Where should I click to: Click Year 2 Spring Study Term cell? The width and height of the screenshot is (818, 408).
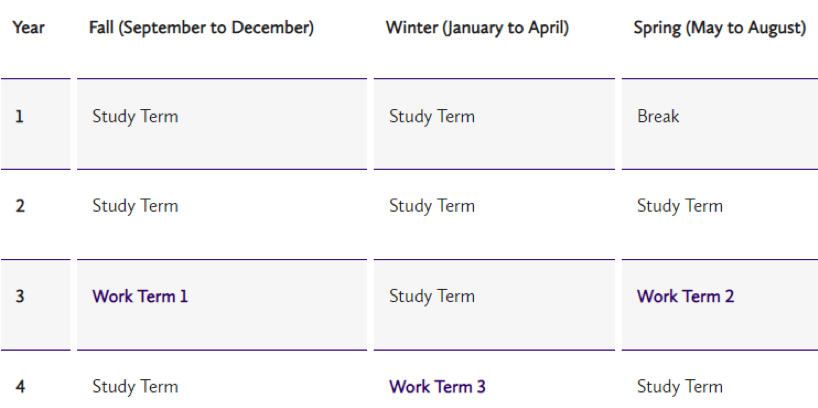pos(680,206)
